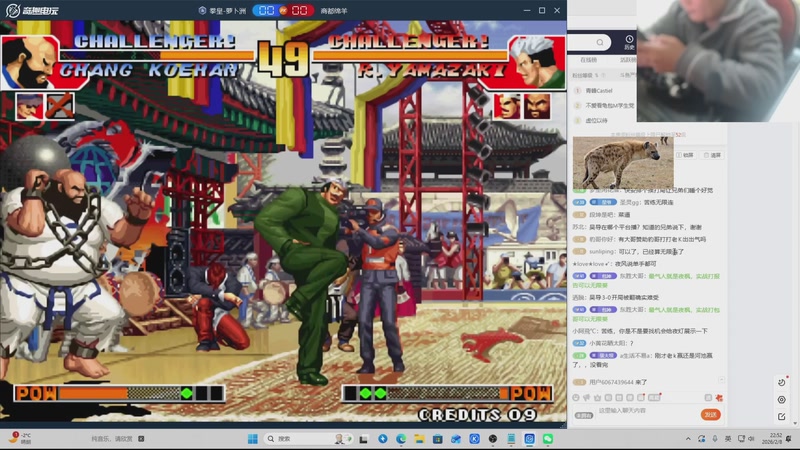This screenshot has width=800, height=450.
Task: Click the edit/share square icon in right sidebar
Action: click(782, 416)
